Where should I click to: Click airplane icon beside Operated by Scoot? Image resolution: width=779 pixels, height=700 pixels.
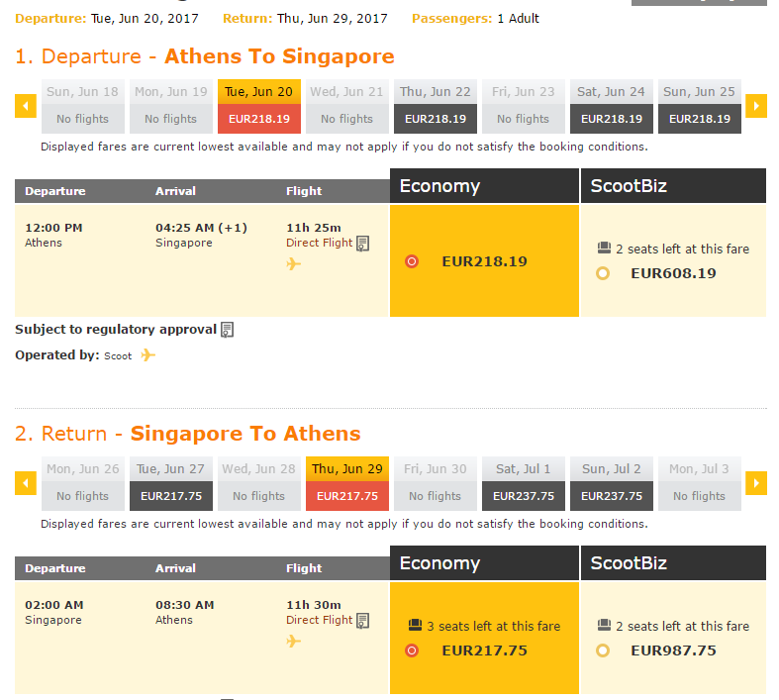(148, 355)
